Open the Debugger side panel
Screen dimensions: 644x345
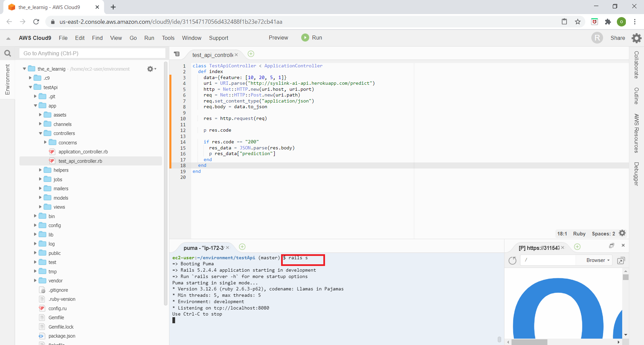point(636,174)
